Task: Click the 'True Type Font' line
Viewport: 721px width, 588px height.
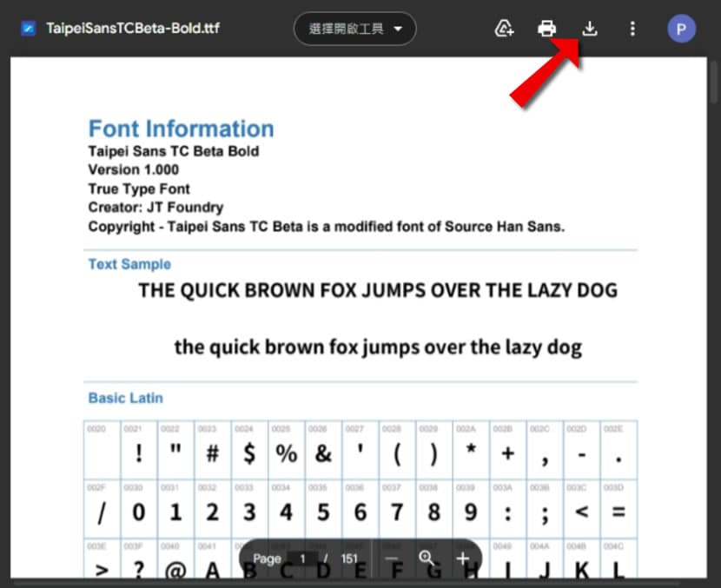Action: (139, 188)
